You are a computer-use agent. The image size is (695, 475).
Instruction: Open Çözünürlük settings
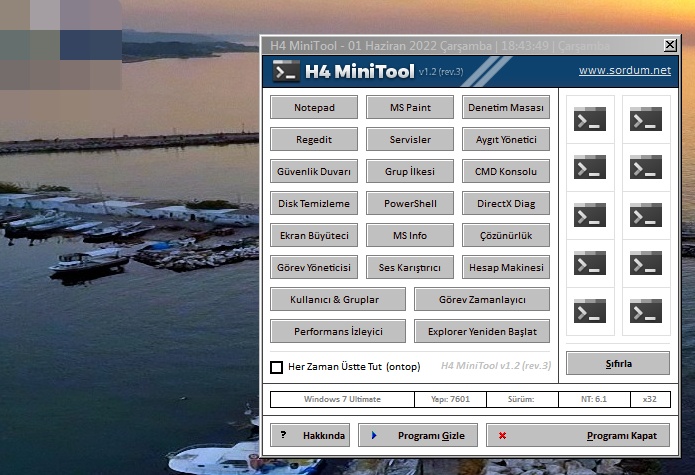click(x=506, y=235)
